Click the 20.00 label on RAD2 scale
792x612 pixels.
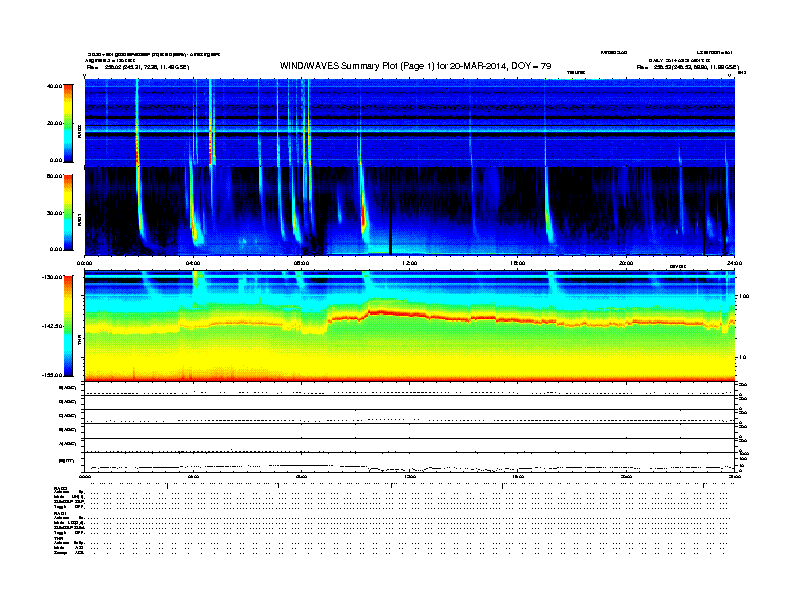[x=54, y=123]
